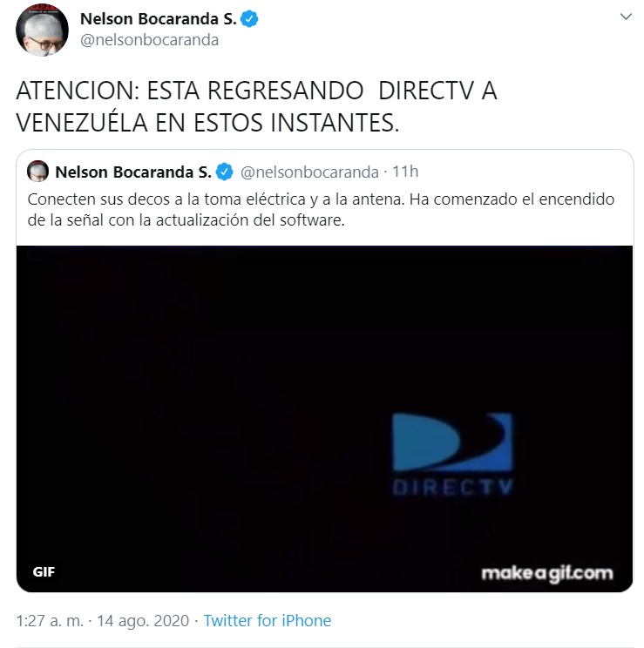Open the quoted tweet's 11h timestamp
This screenshot has width=644, height=648.
coord(405,172)
